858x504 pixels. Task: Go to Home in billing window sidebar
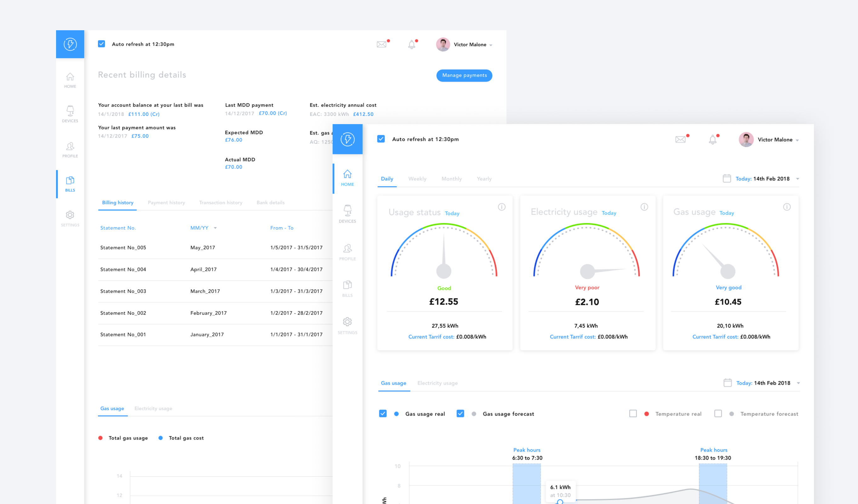click(x=70, y=80)
